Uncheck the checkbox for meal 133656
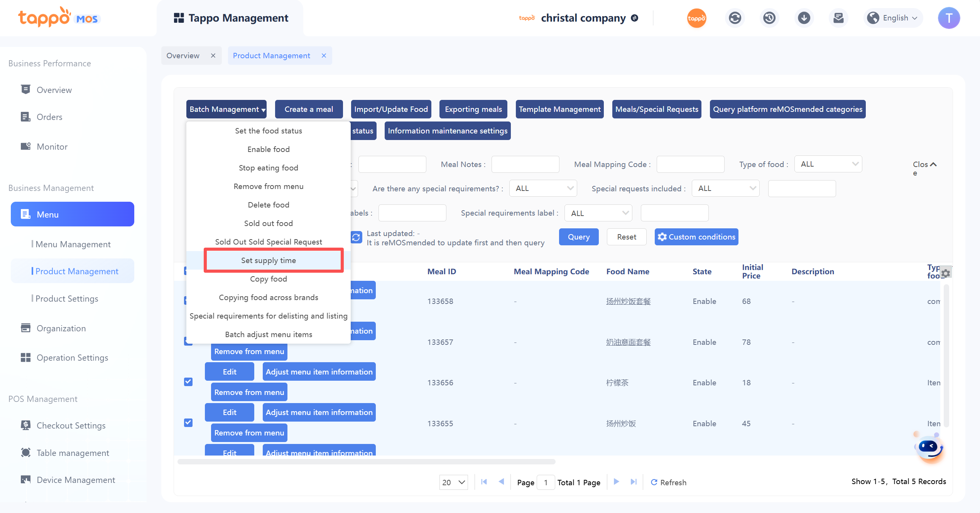980x513 pixels. pos(188,382)
